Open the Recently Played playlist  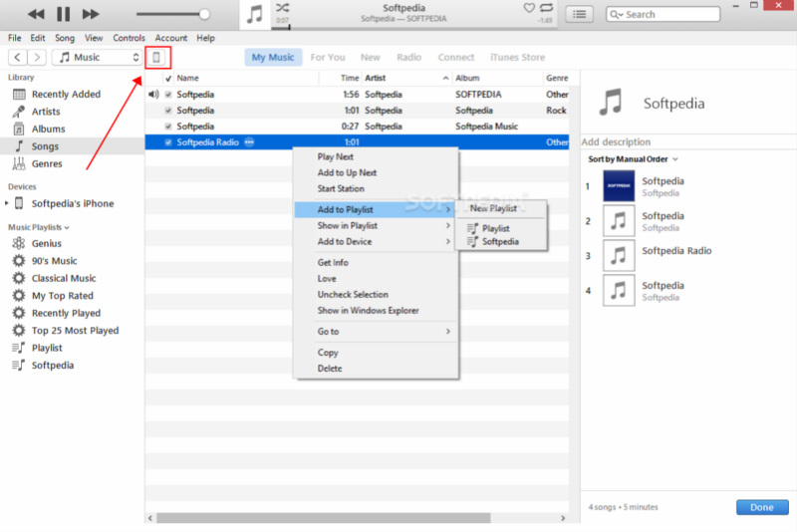click(x=66, y=313)
